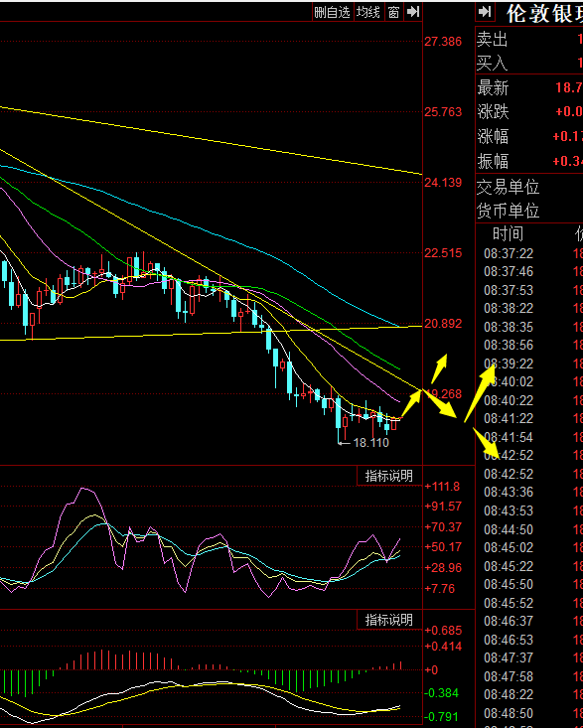Select the 08:47:58 tick row
This screenshot has height=728, width=583.
tap(529, 677)
